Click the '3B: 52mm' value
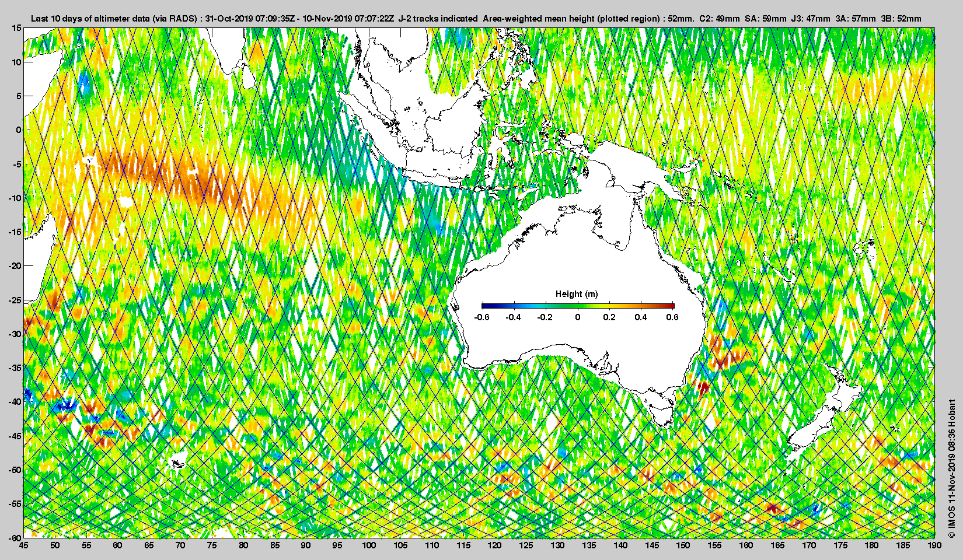The width and height of the screenshot is (963, 560). click(901, 19)
